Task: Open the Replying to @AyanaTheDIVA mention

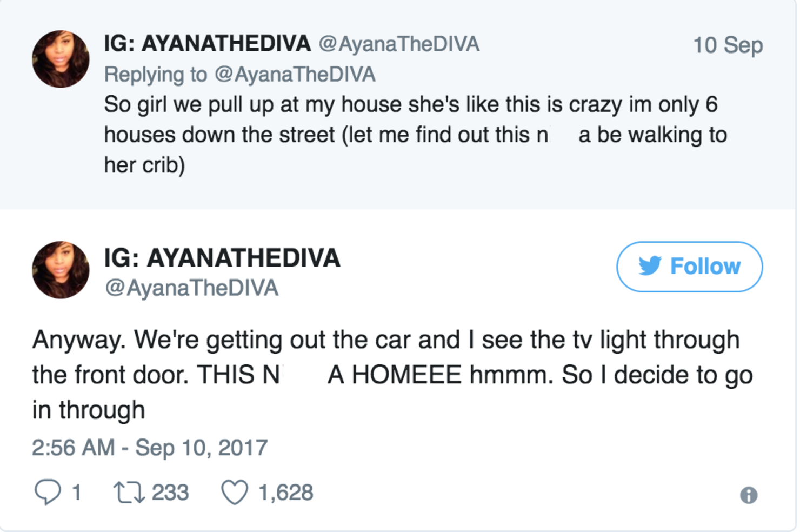Action: click(x=295, y=75)
